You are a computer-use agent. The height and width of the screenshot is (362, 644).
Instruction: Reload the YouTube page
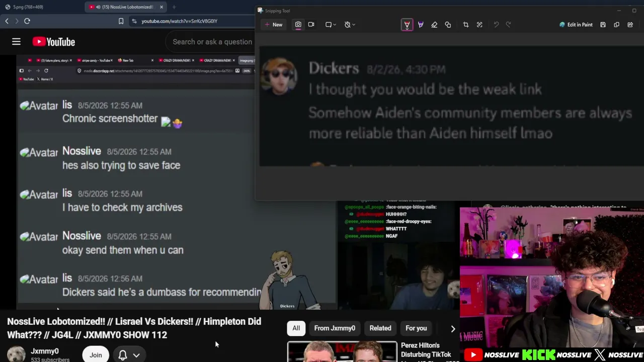tap(27, 21)
